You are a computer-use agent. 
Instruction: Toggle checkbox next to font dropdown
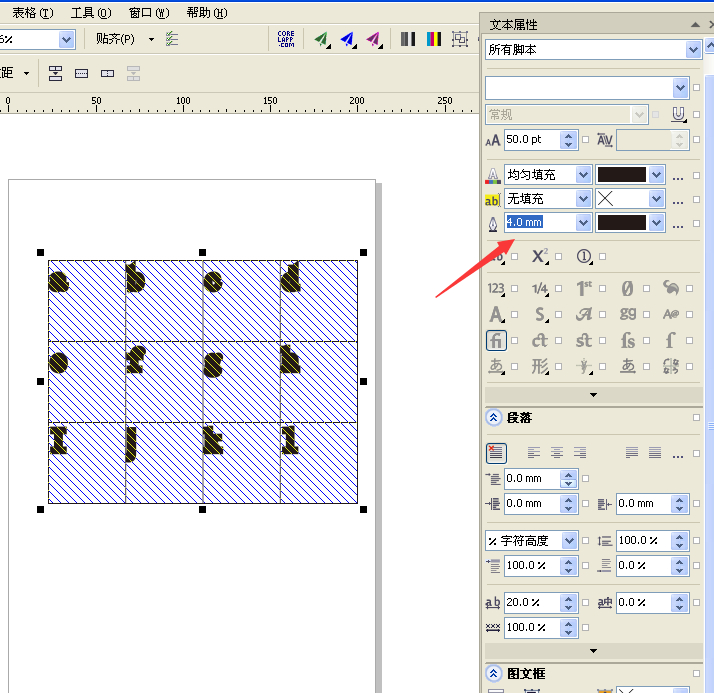coord(696,87)
